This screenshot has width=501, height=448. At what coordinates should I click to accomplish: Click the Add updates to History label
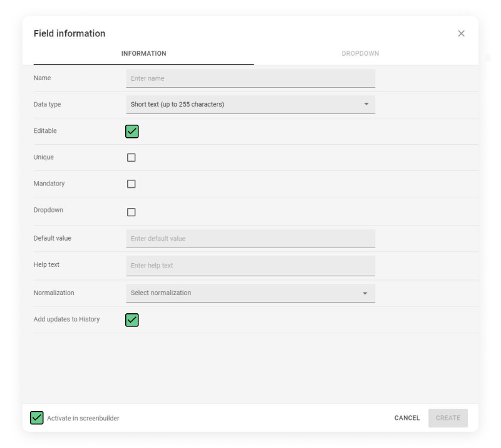[x=66, y=319]
